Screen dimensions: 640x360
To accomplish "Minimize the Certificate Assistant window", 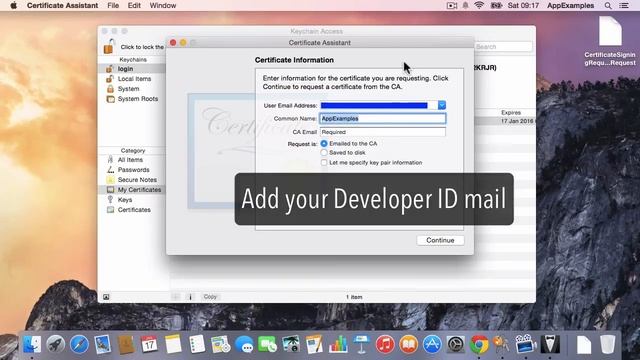I will [183, 42].
